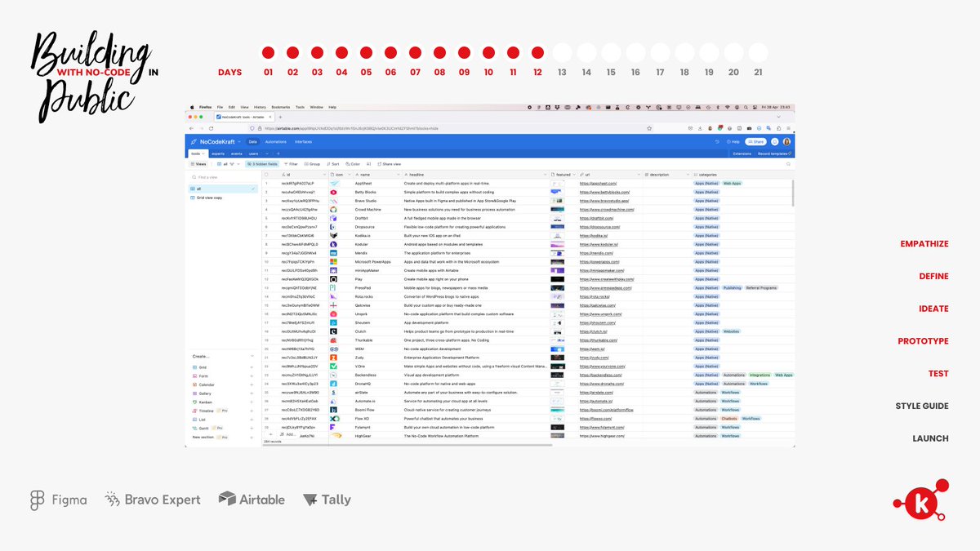Create a new Calendar view
The height and width of the screenshot is (551, 980).
coord(221,384)
